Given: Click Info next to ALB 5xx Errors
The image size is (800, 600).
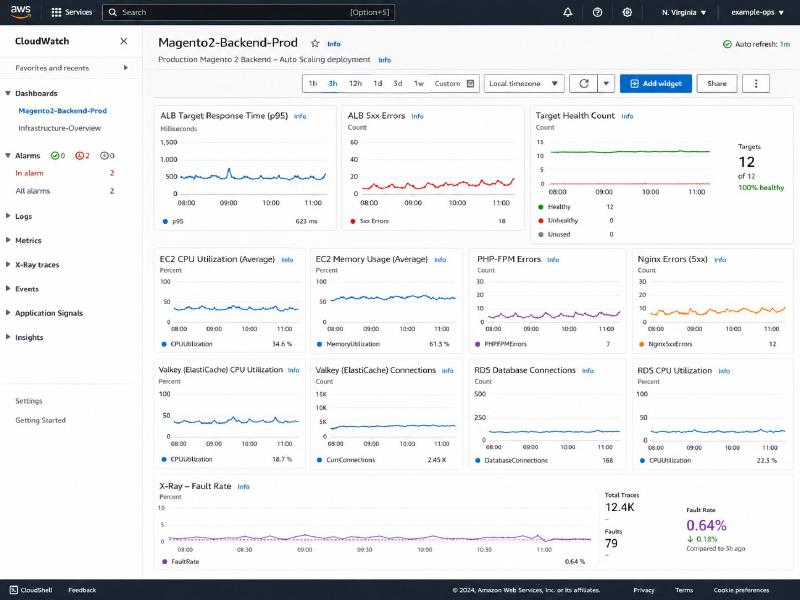Looking at the screenshot, I should 417,116.
